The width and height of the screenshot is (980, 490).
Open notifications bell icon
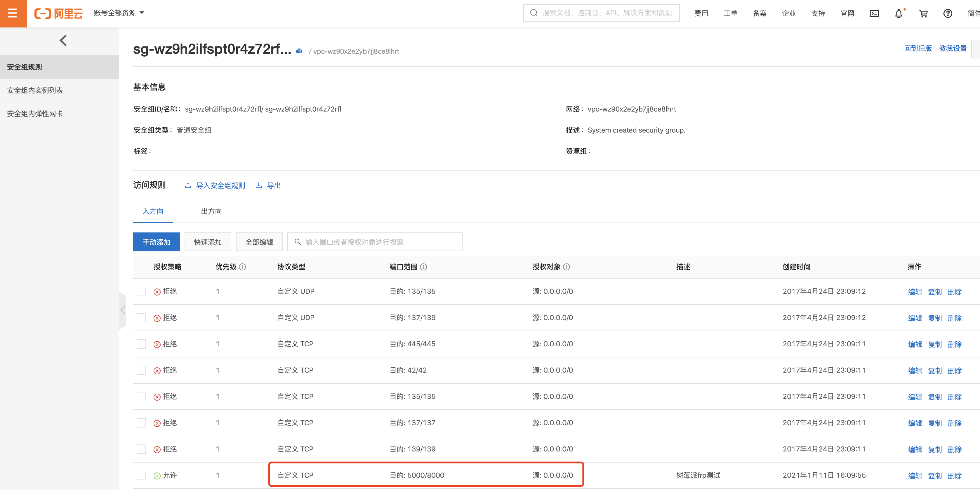[x=899, y=13]
